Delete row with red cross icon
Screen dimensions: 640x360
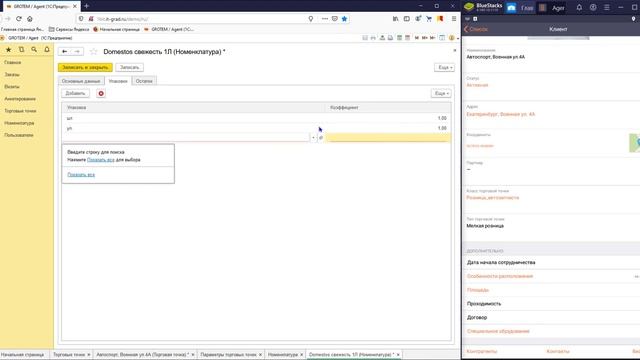click(101, 93)
